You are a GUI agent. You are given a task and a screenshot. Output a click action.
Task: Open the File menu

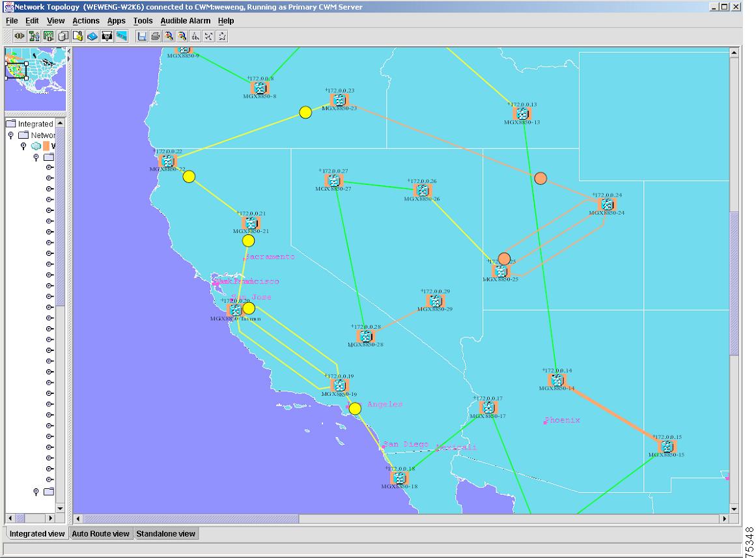point(12,21)
